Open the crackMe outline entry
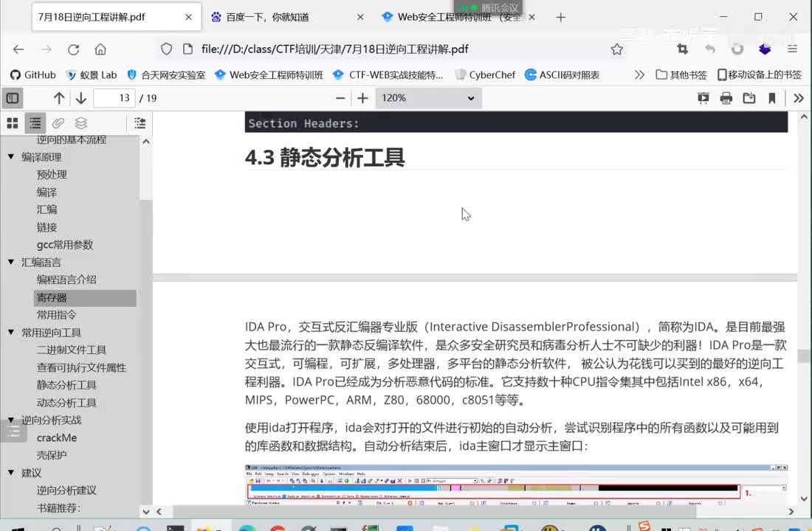The image size is (812, 531). pos(56,437)
